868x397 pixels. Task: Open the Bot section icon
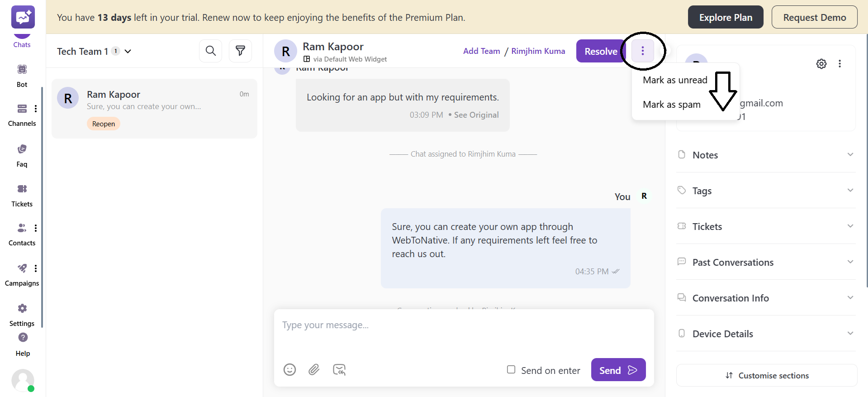pos(22,69)
